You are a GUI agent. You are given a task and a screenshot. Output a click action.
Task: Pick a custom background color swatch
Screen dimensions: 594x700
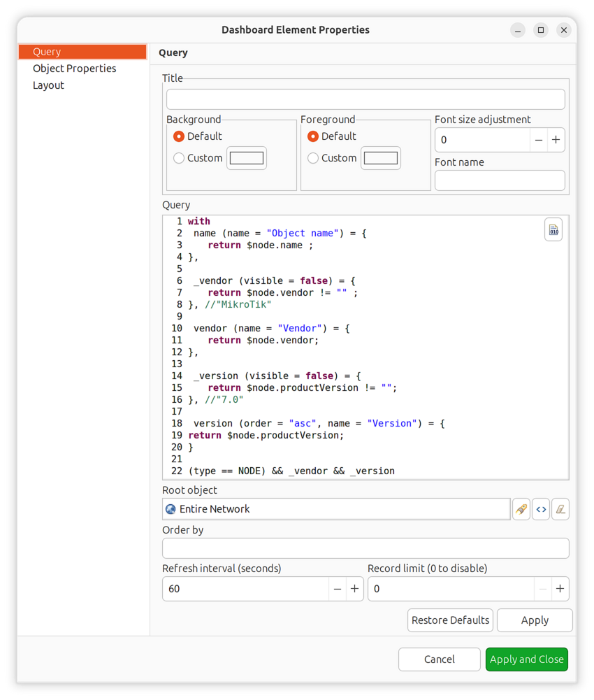pos(246,158)
